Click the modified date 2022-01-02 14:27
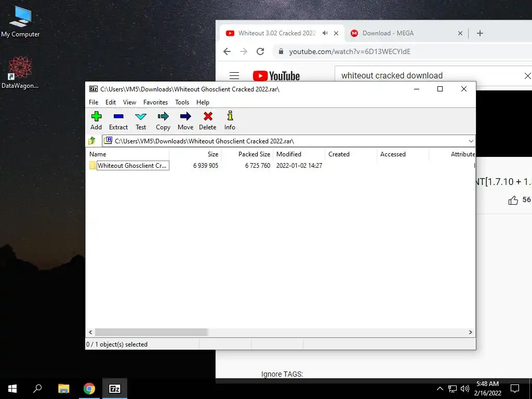Viewport: 532px width, 399px height. [x=299, y=166]
